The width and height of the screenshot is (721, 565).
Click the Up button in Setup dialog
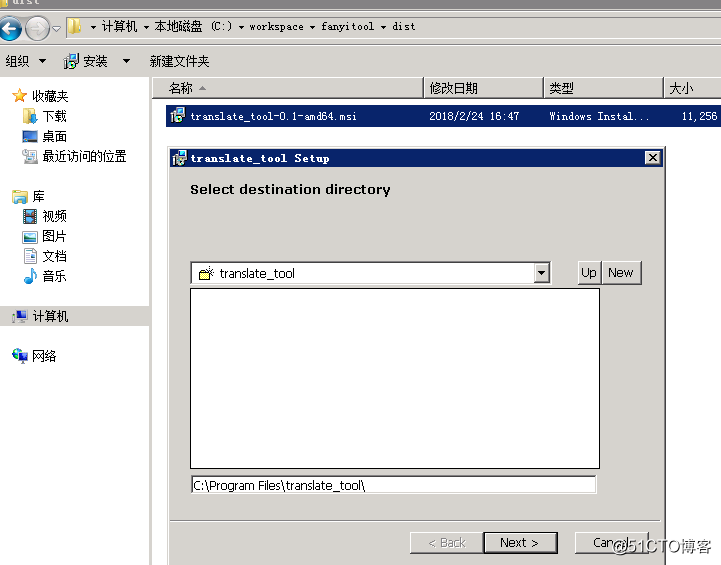tap(589, 273)
